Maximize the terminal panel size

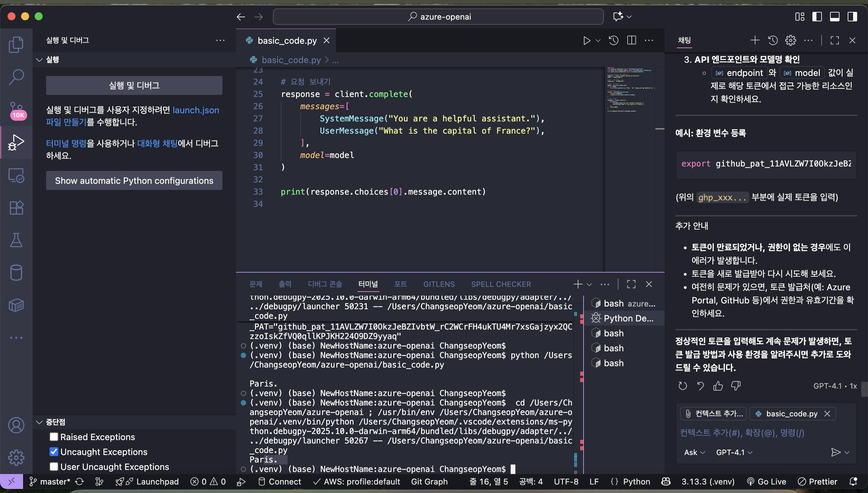point(631,284)
